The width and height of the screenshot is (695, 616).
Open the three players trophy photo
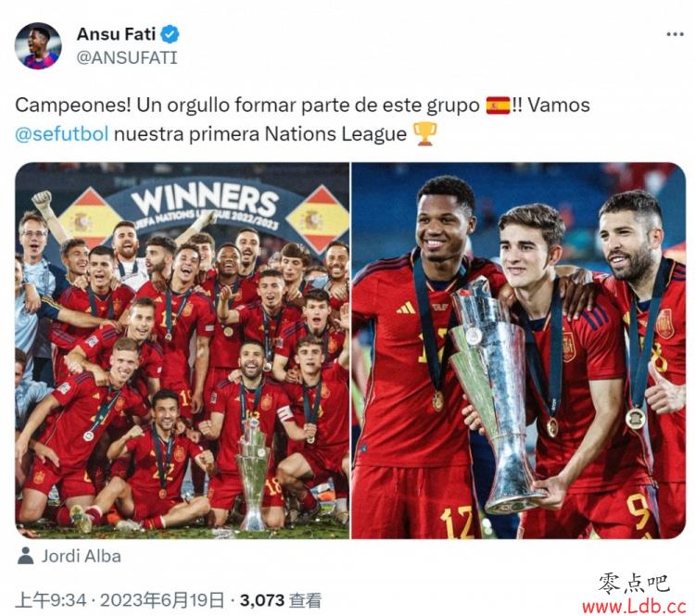point(519,350)
